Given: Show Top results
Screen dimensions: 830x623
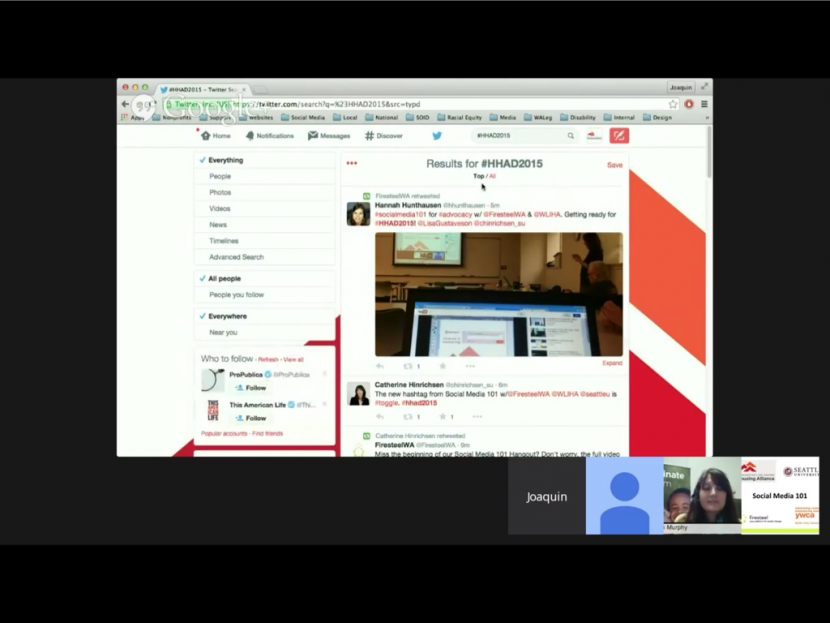Looking at the screenshot, I should pyautogui.click(x=479, y=176).
